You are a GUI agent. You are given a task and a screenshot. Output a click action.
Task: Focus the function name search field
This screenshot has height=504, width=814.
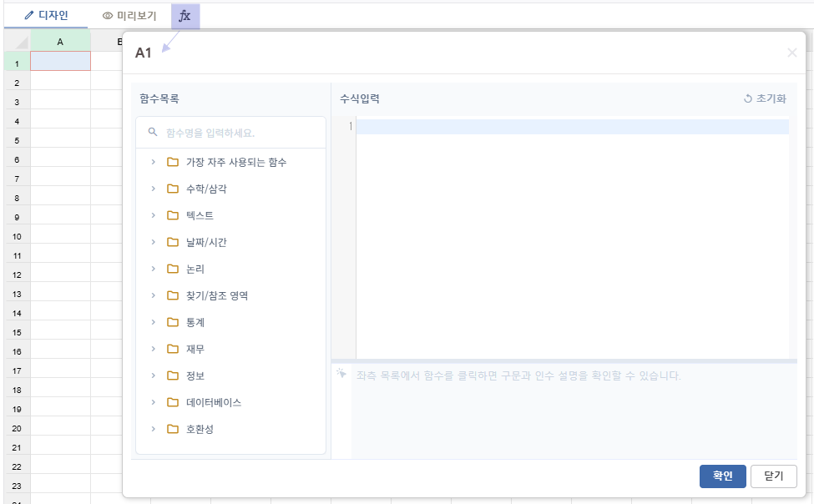231,133
